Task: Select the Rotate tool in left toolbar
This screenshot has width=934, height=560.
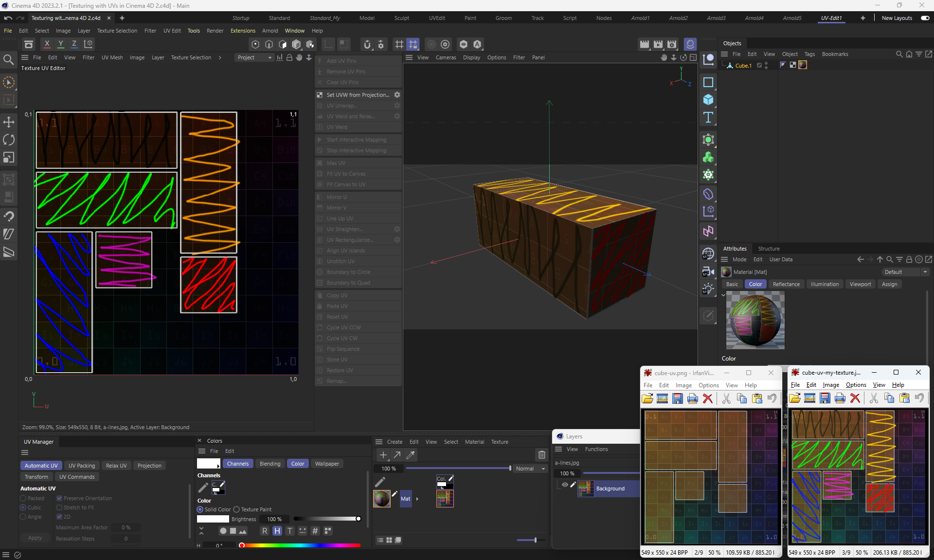Action: (9, 140)
